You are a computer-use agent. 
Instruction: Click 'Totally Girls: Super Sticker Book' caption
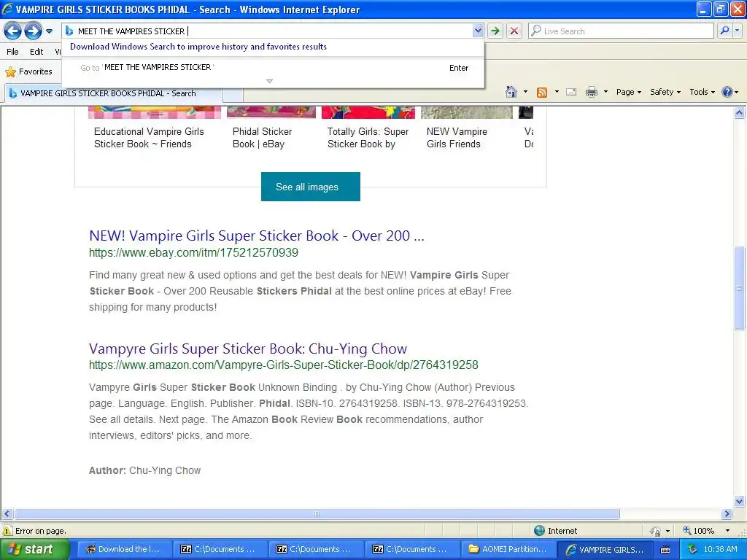click(x=368, y=138)
